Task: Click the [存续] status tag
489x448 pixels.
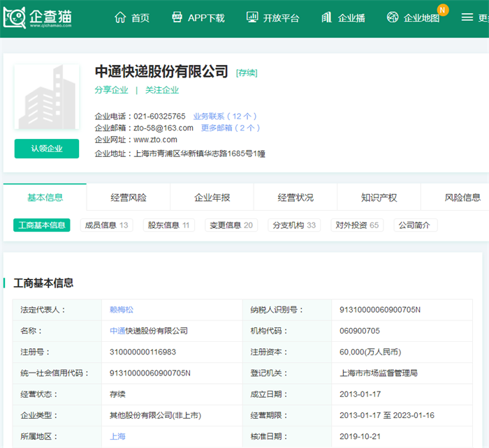Action: [247, 73]
